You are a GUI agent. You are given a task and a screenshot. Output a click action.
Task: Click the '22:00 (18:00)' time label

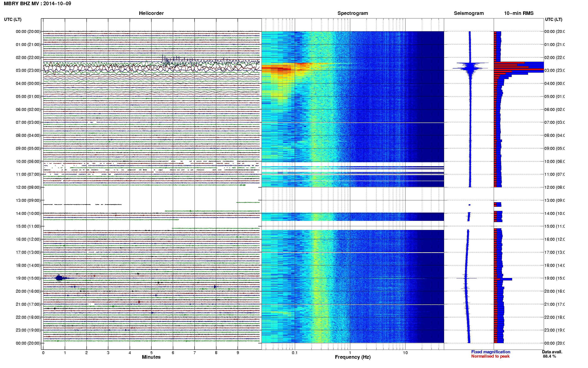pos(28,317)
